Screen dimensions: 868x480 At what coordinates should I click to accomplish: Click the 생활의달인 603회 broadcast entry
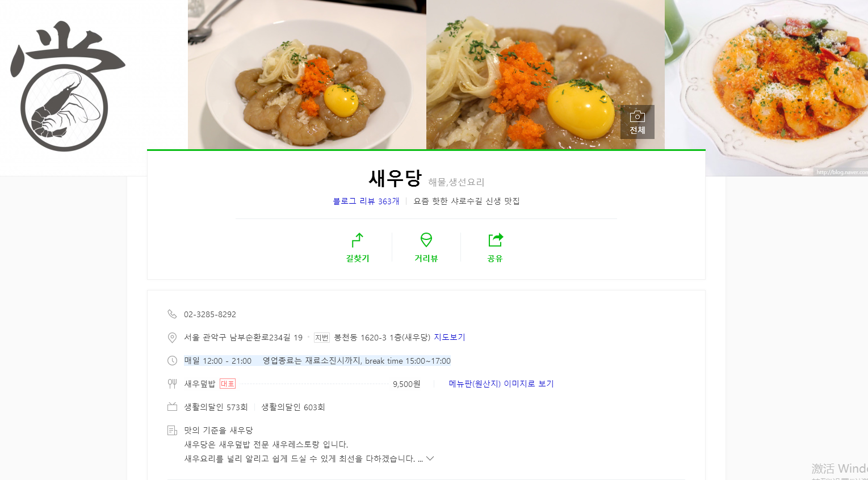click(293, 407)
